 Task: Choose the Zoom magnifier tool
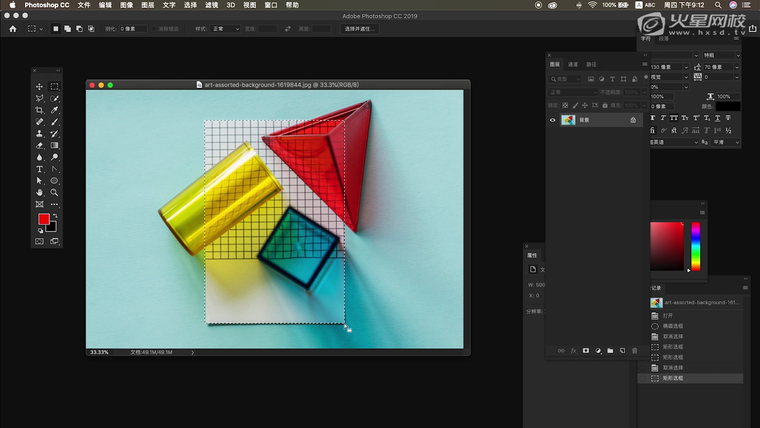[x=54, y=192]
